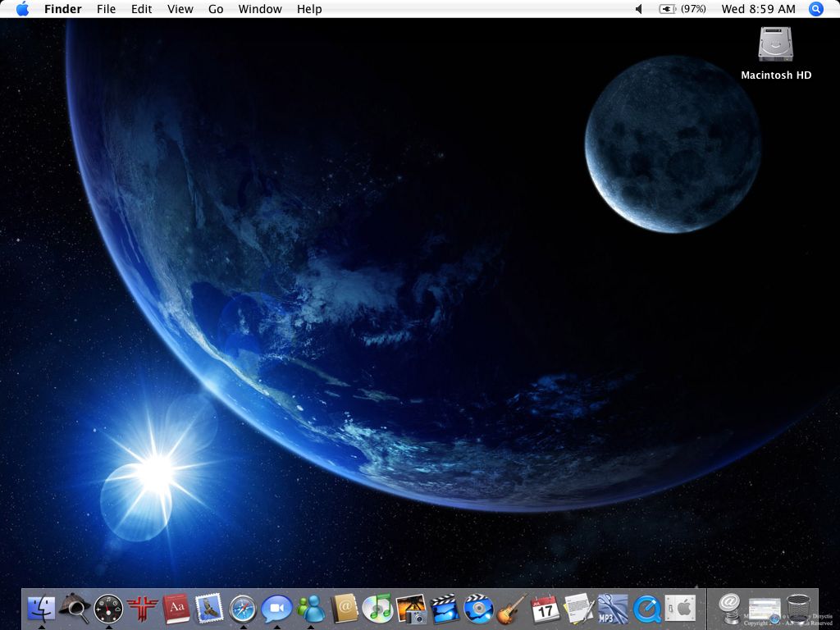Open the View menu
Screen dimensions: 840x630
(180, 9)
